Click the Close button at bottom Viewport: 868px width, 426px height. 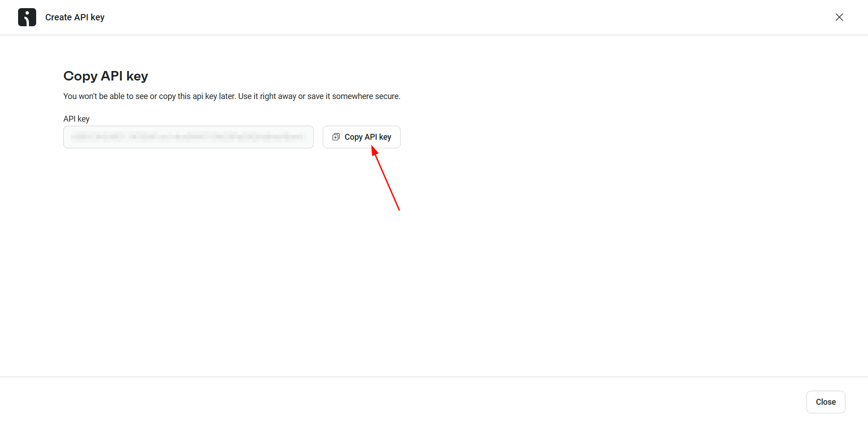click(x=826, y=402)
